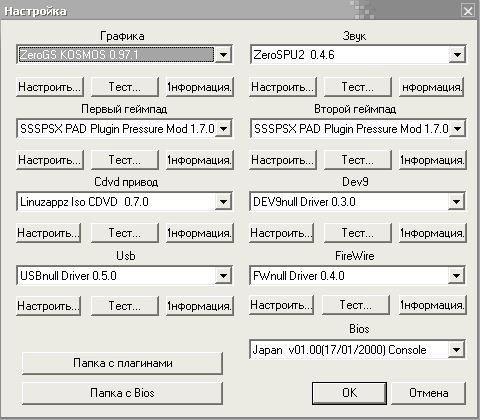This screenshot has height=420, width=480.
Task: Expand the Usb driver dropdown arrow
Action: (223, 275)
